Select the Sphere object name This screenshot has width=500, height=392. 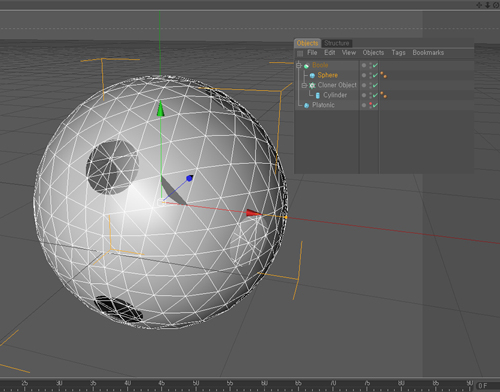click(x=328, y=75)
